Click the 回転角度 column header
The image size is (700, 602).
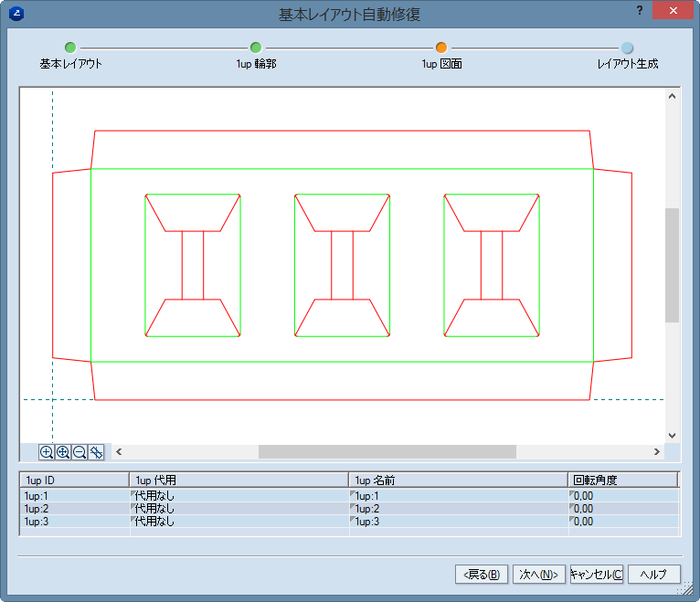[622, 480]
